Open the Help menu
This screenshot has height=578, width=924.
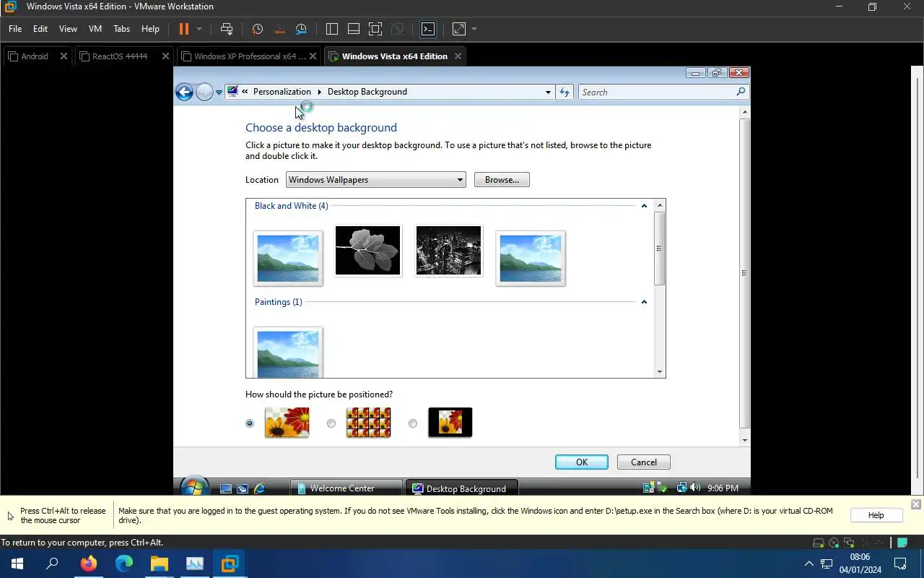click(150, 29)
